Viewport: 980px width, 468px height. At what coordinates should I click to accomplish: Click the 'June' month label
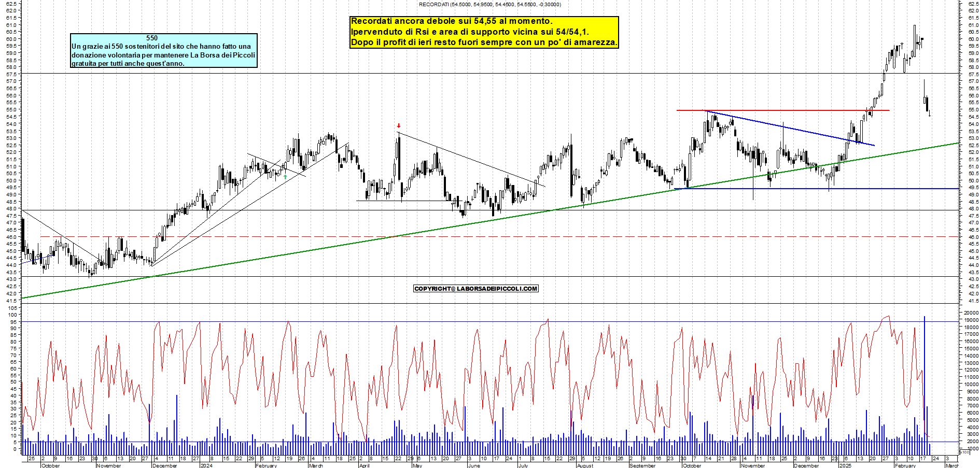click(x=474, y=465)
